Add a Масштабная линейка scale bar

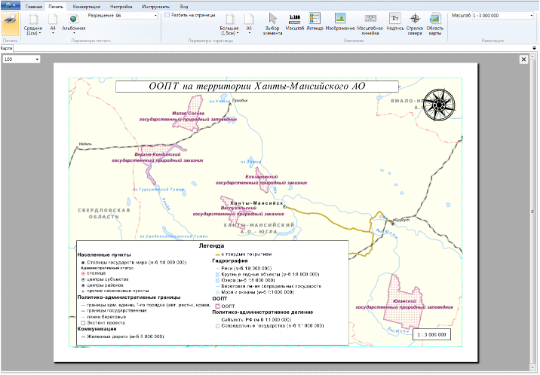(370, 24)
